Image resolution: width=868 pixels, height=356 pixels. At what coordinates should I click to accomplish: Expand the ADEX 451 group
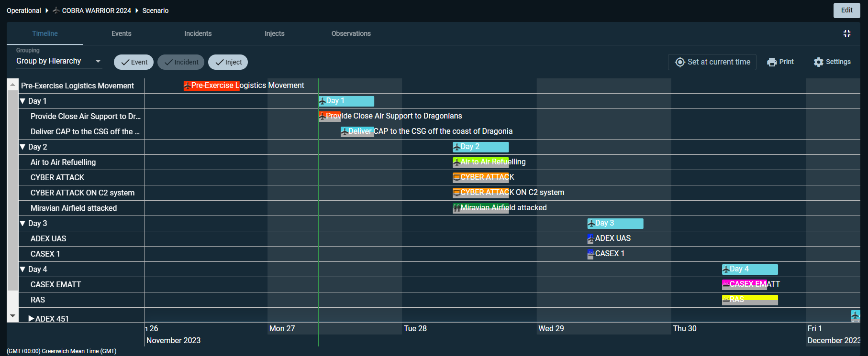point(31,319)
